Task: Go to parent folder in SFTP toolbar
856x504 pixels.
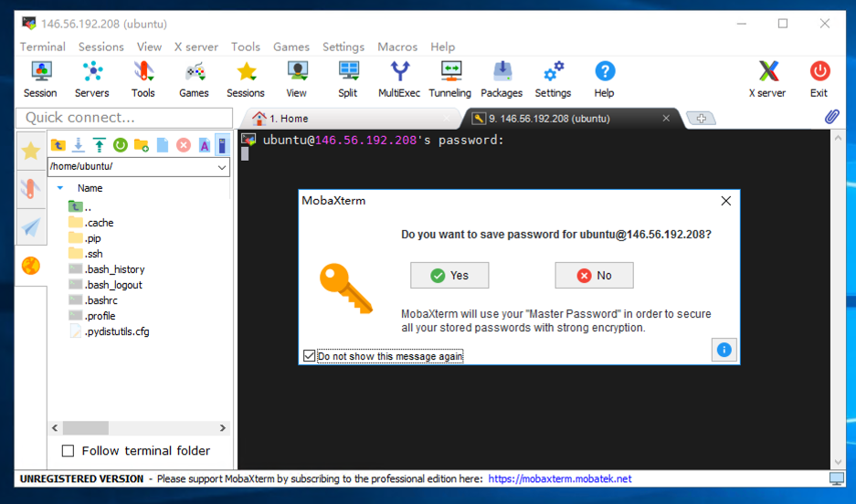Action: click(x=58, y=145)
